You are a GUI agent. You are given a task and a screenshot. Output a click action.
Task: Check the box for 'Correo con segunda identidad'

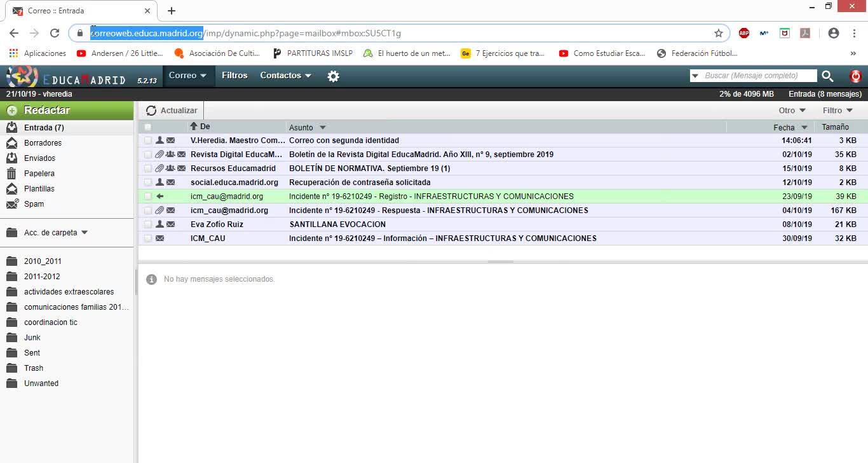click(148, 141)
